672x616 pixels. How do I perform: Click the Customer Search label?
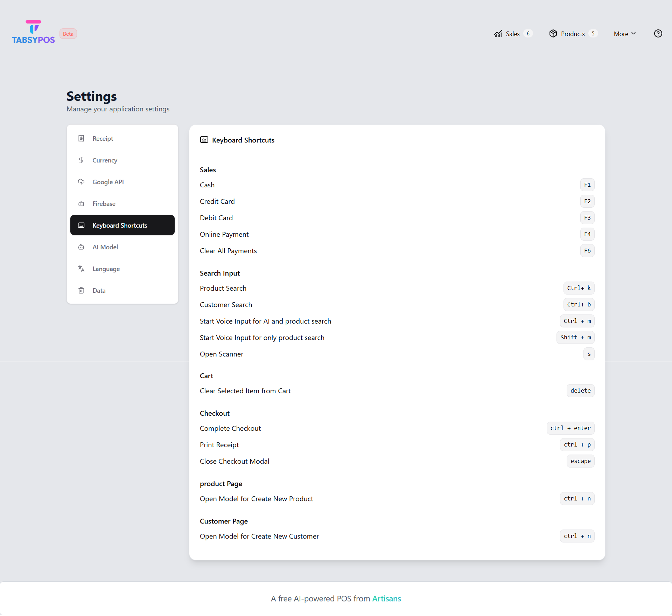pyautogui.click(x=226, y=305)
